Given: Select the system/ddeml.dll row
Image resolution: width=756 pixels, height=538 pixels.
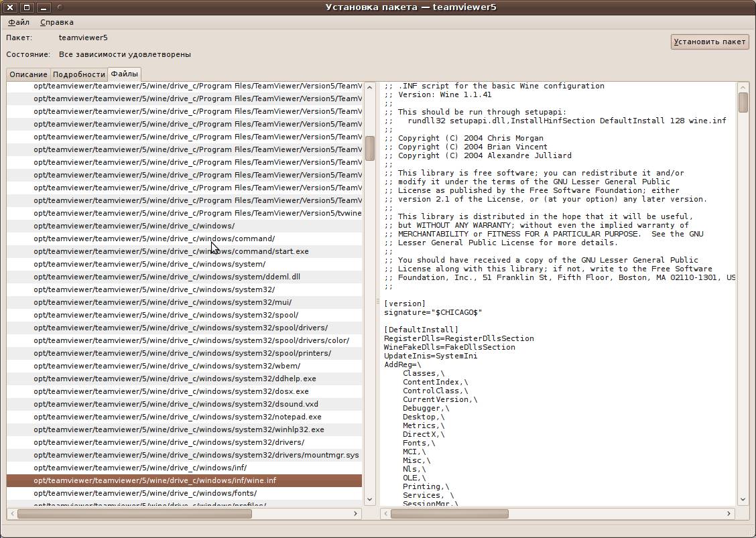Looking at the screenshot, I should coord(184,277).
